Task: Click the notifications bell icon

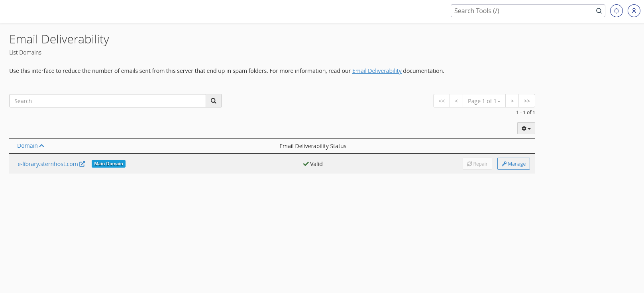Action: [x=616, y=11]
